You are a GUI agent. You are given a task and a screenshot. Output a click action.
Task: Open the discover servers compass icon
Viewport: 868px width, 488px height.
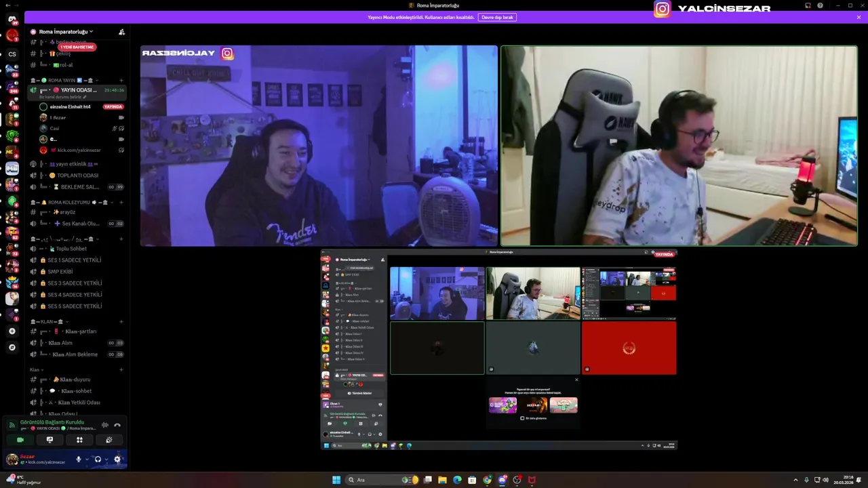(12, 347)
